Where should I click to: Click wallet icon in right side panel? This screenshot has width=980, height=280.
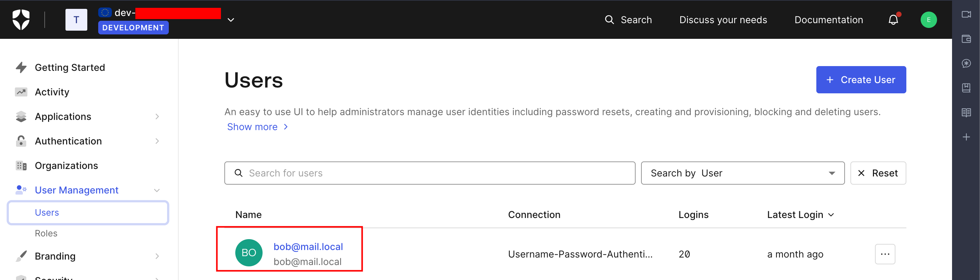966,39
